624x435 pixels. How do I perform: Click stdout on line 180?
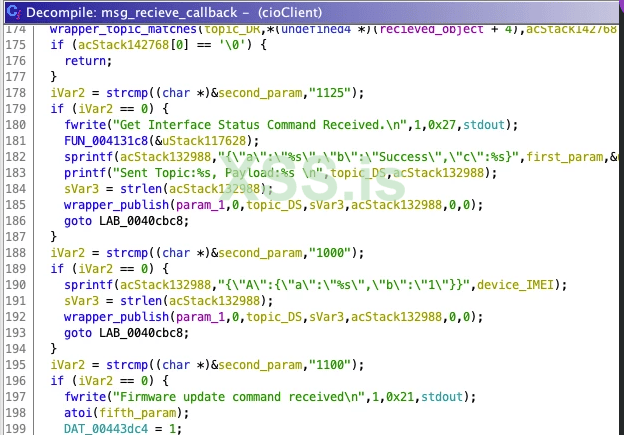coord(484,125)
